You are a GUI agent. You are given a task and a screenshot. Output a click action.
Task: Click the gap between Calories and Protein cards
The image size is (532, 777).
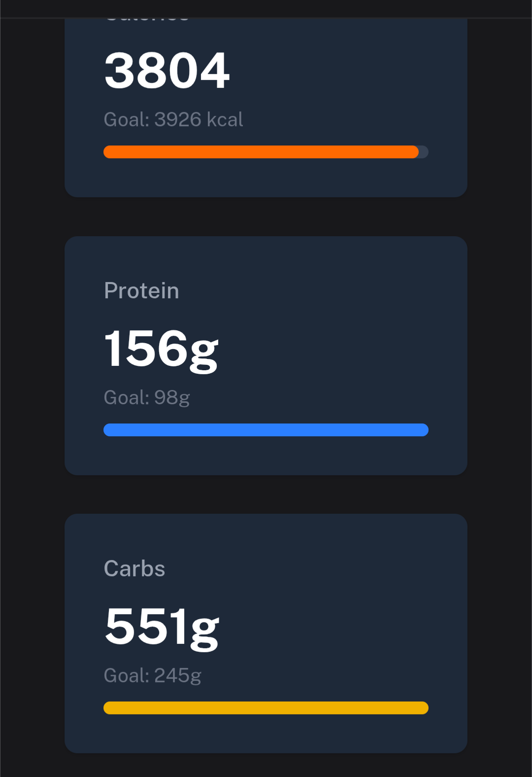point(266,217)
